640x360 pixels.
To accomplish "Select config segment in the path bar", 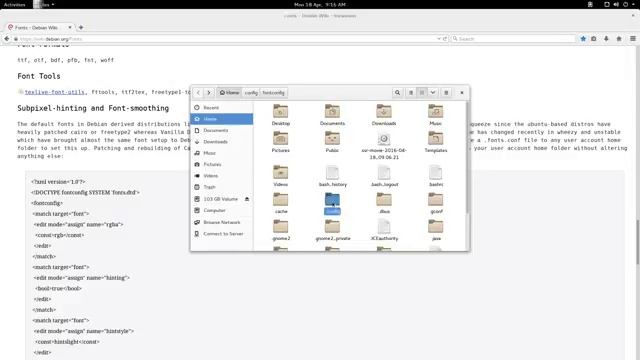I will point(251,93).
